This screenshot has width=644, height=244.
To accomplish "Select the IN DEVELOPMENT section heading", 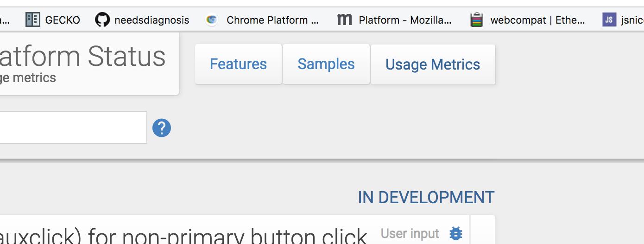I will click(x=426, y=198).
